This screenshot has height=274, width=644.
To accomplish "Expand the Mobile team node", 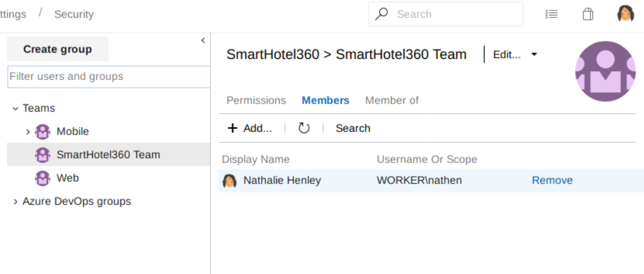I will pyautogui.click(x=28, y=131).
